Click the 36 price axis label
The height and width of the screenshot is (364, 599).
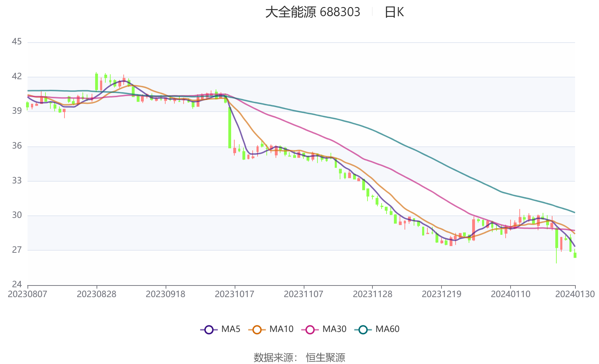[x=17, y=146]
